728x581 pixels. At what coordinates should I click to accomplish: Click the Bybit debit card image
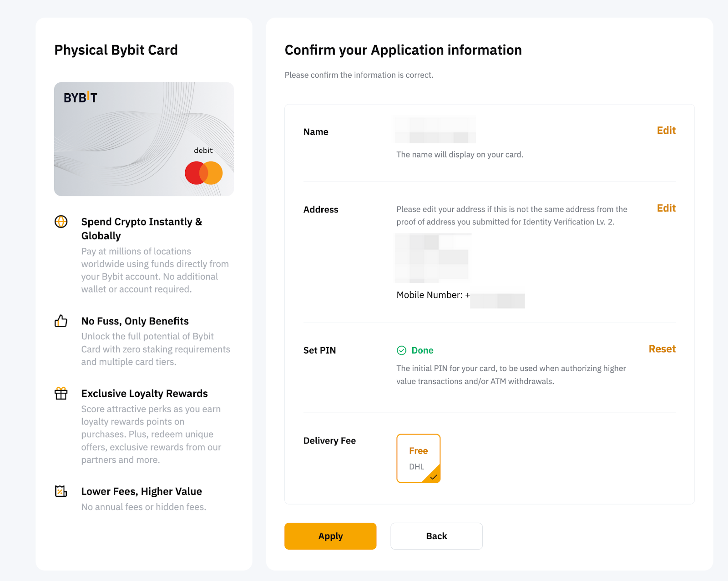point(144,139)
